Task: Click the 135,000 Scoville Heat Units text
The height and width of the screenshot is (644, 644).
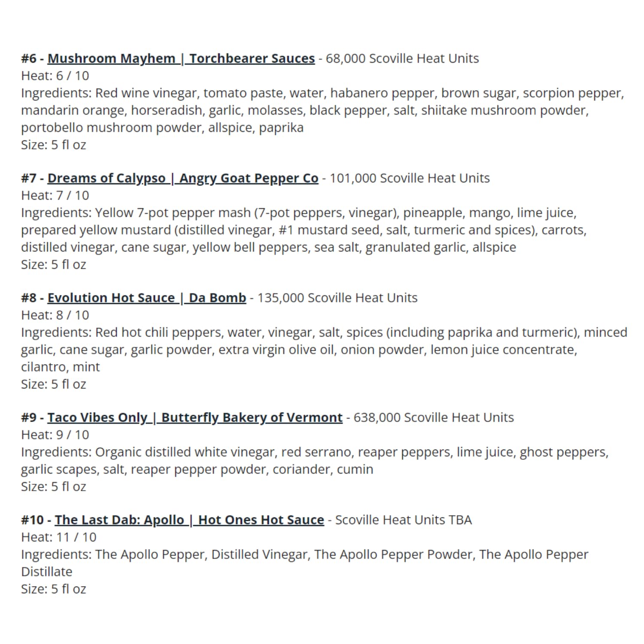Action: [337, 298]
